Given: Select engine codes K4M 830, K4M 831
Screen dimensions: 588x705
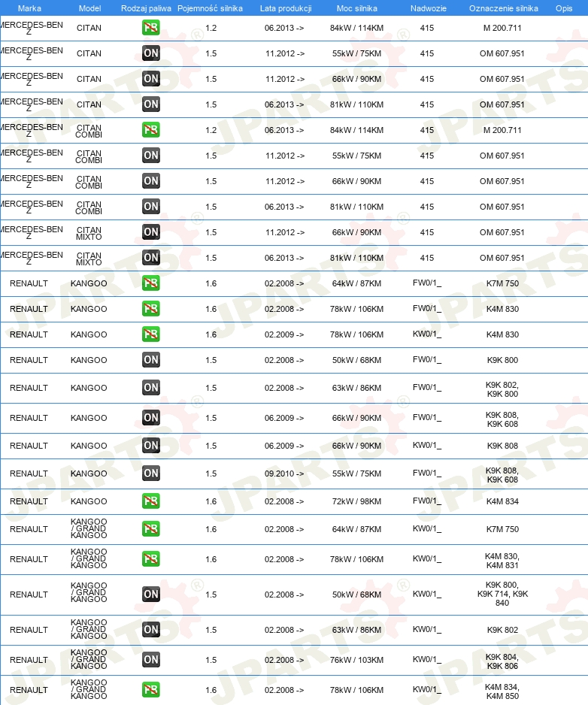Looking at the screenshot, I should pos(502,561).
